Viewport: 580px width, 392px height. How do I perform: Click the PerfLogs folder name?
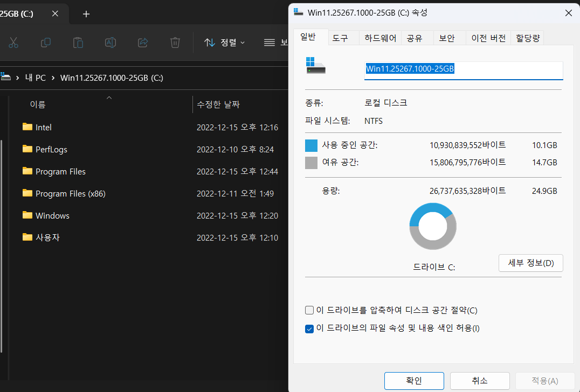tap(51, 150)
